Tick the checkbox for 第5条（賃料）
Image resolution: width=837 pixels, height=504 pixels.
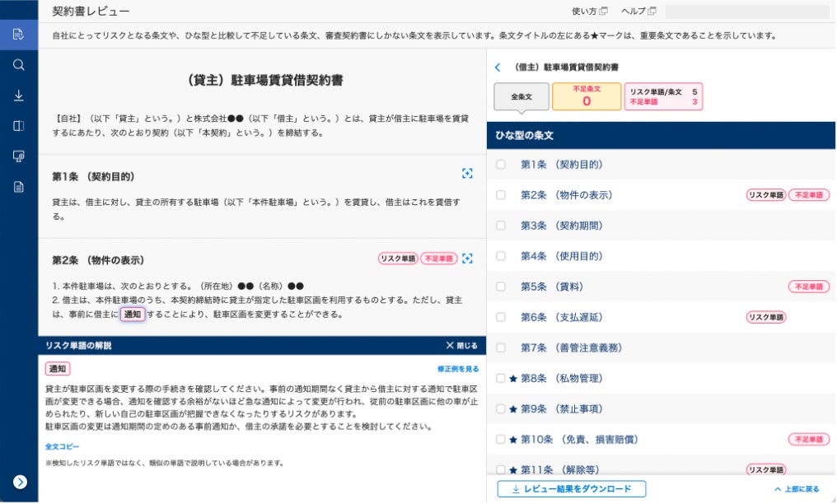(x=501, y=287)
